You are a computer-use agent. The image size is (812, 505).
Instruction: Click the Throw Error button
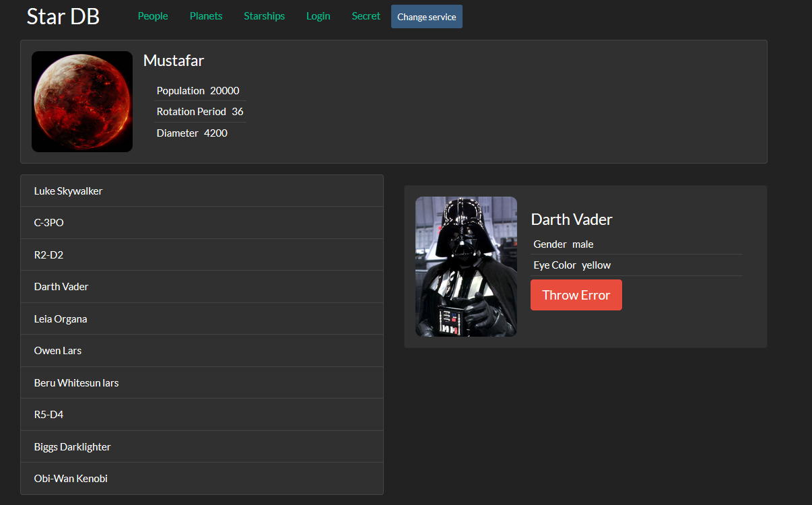(x=576, y=295)
